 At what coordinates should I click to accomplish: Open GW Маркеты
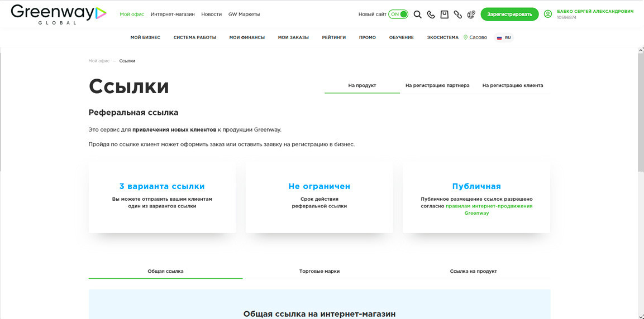point(244,14)
